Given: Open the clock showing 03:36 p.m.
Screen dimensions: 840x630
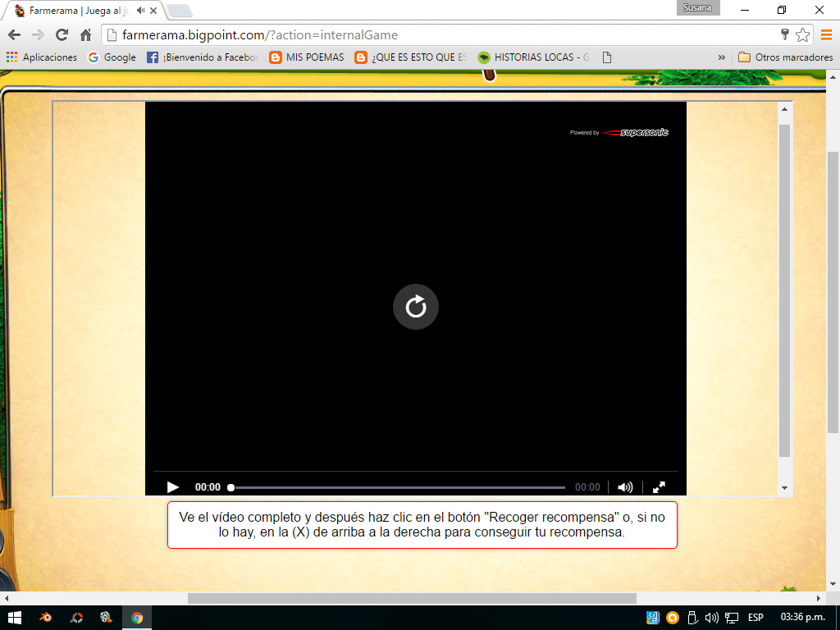Looking at the screenshot, I should (802, 617).
